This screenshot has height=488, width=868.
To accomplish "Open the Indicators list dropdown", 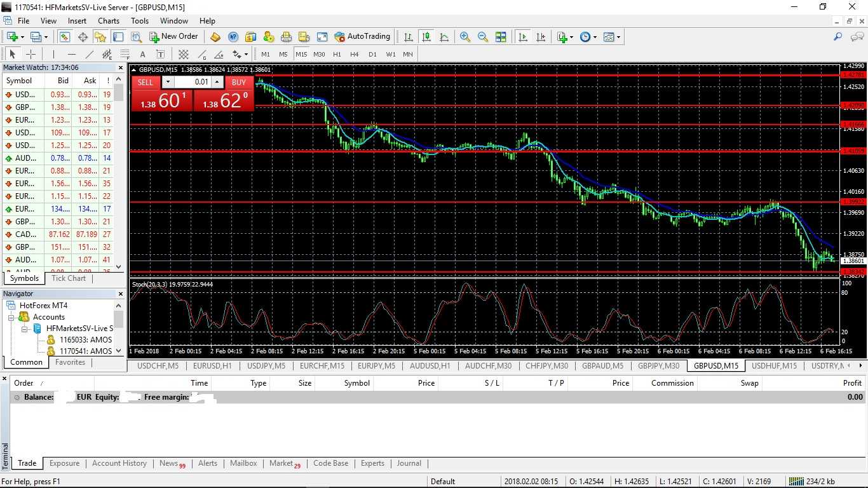I will (x=572, y=37).
